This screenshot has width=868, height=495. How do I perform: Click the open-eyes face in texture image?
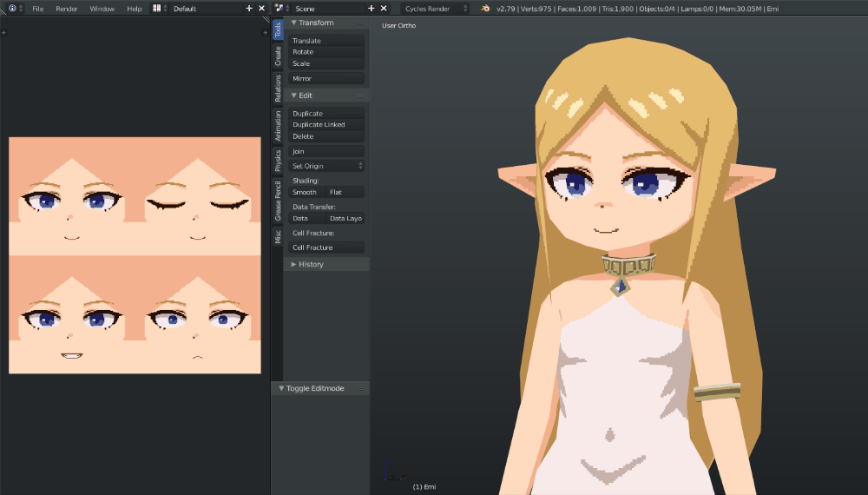[71, 204]
